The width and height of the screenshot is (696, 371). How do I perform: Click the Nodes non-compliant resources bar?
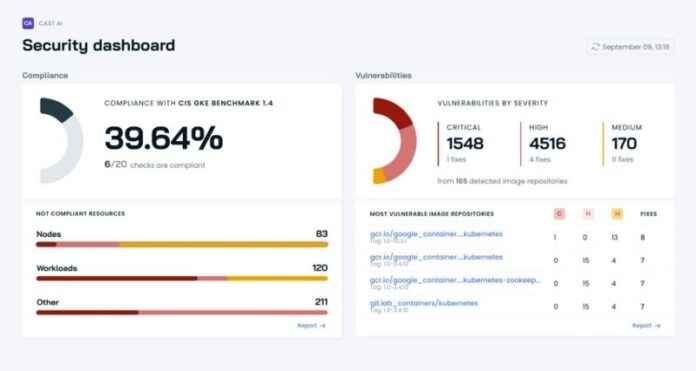(x=182, y=245)
